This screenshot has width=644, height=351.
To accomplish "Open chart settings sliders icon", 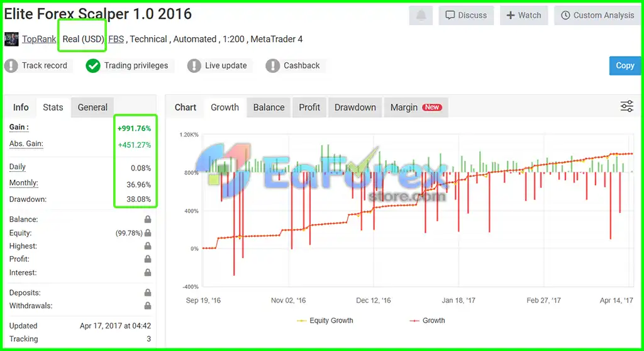I will tap(627, 106).
